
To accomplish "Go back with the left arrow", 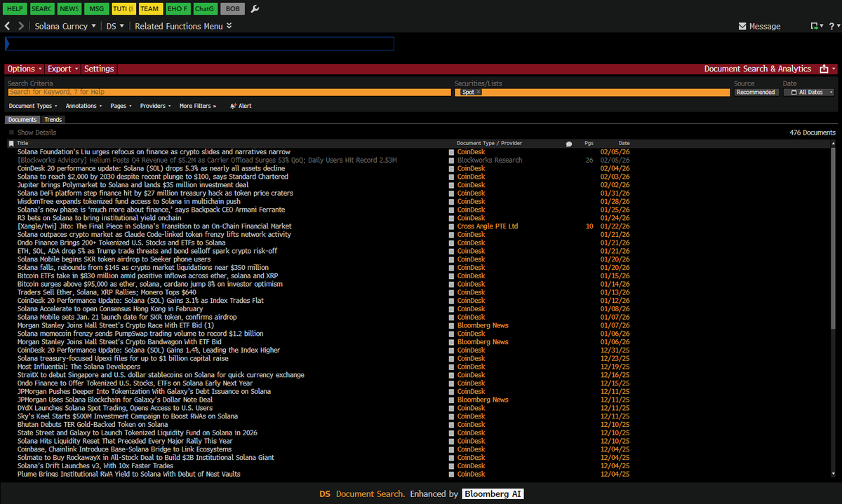I will [x=7, y=26].
